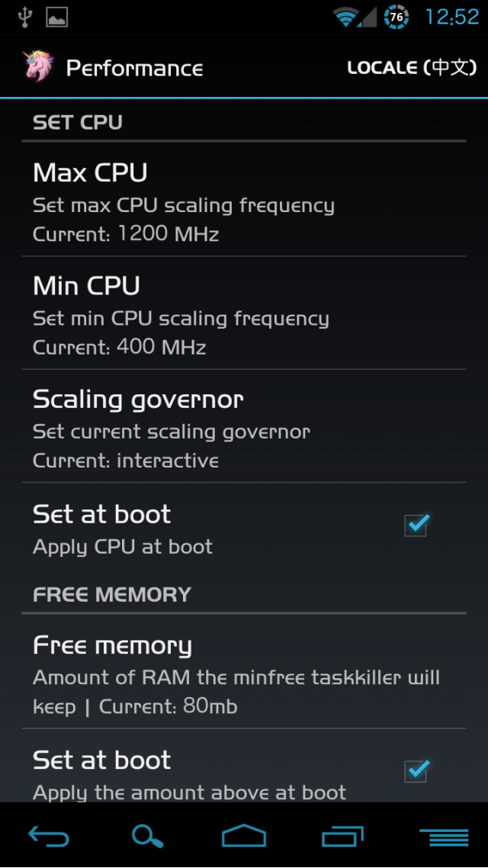Tap the FREE MEMORY section header
The height and width of the screenshot is (868, 488).
pyautogui.click(x=112, y=594)
